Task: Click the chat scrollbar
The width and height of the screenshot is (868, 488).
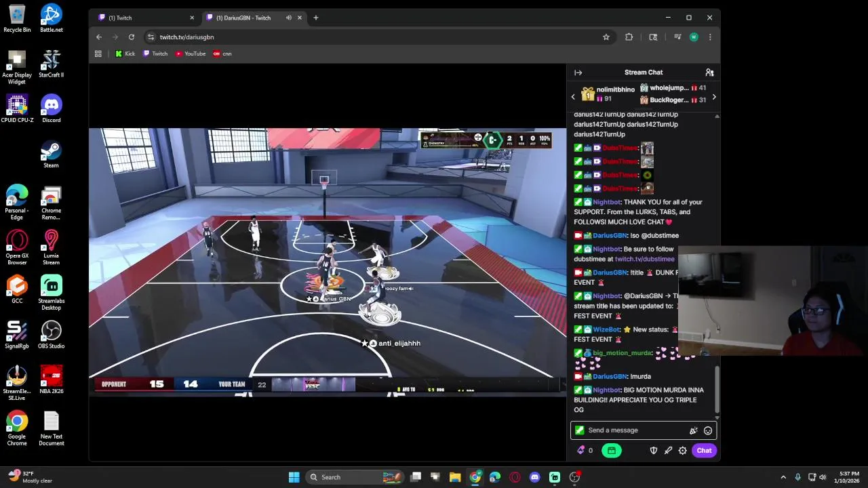Action: [x=717, y=390]
